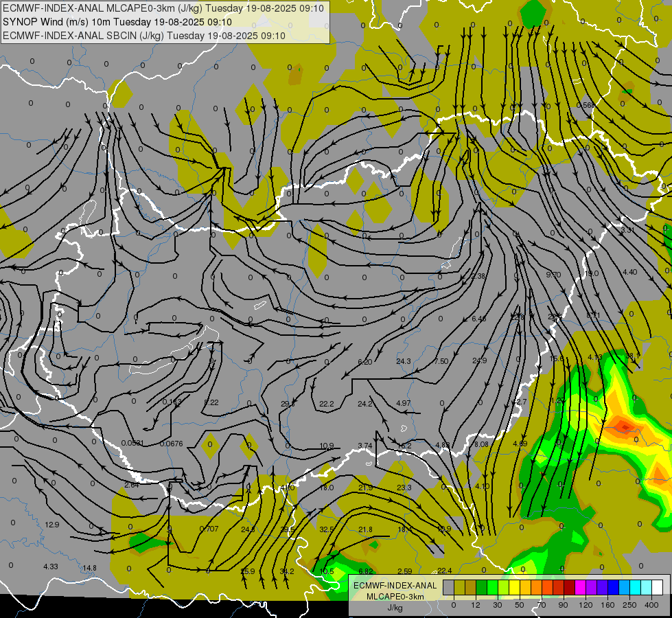Click the legend tick label 70

click(x=542, y=605)
